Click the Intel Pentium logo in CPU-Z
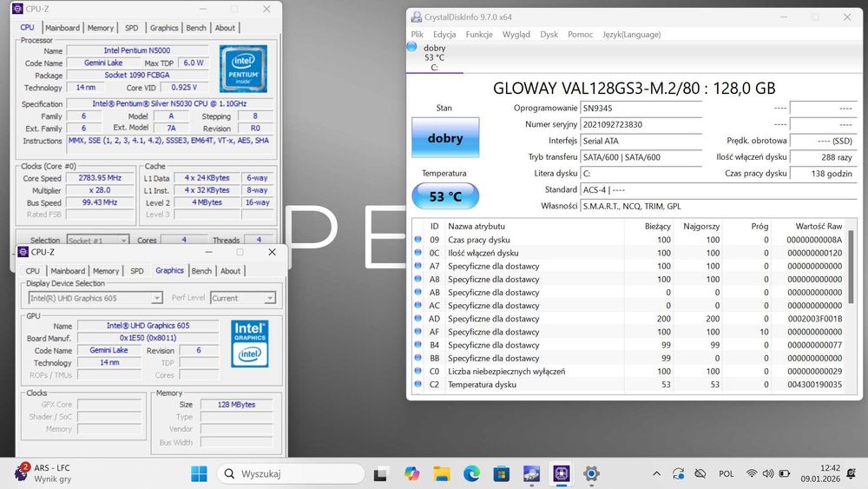This screenshot has width=868, height=489. pyautogui.click(x=244, y=69)
